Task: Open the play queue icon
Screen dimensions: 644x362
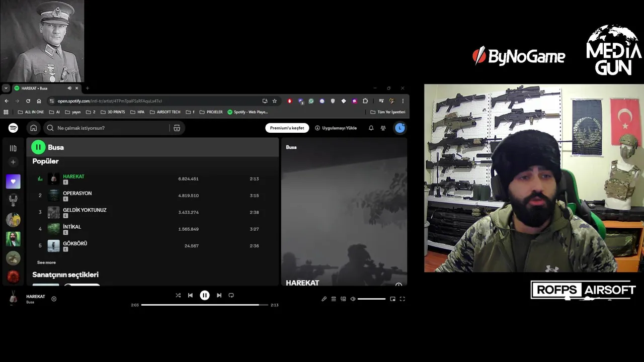Action: [334, 299]
